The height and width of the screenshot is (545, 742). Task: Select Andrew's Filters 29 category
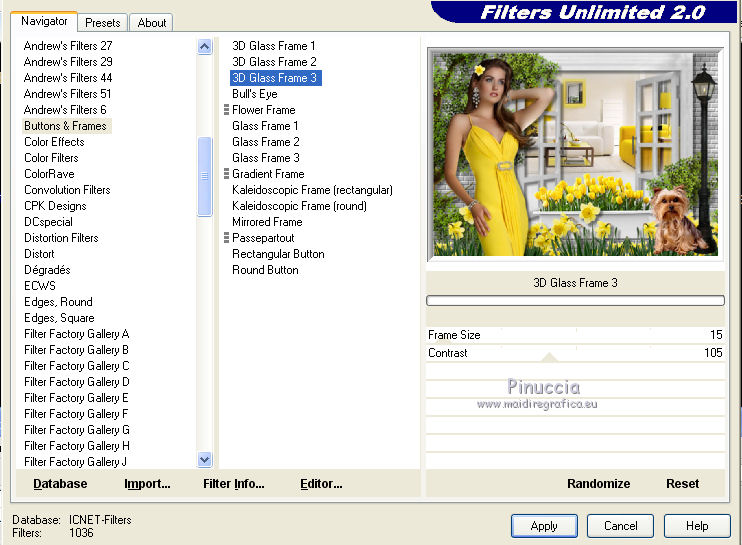68,62
